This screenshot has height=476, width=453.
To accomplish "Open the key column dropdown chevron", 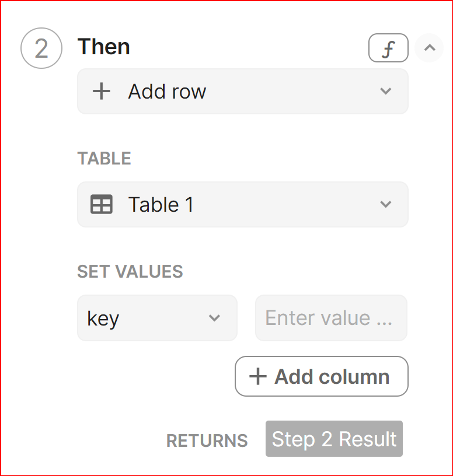I will (215, 318).
